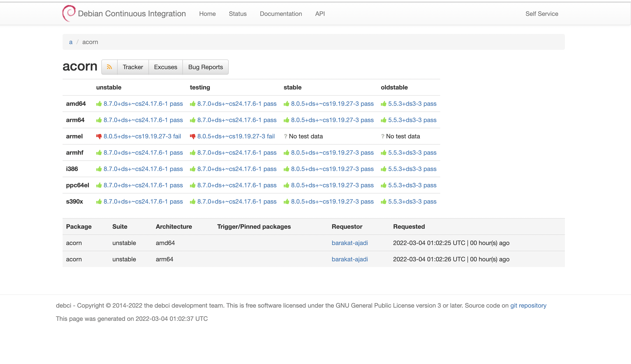Open the API navigation link

[320, 14]
